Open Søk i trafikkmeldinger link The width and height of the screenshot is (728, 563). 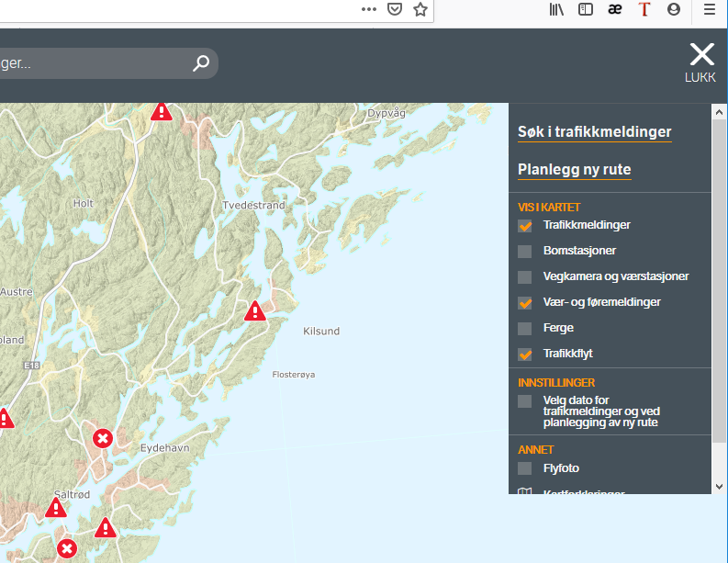(594, 132)
